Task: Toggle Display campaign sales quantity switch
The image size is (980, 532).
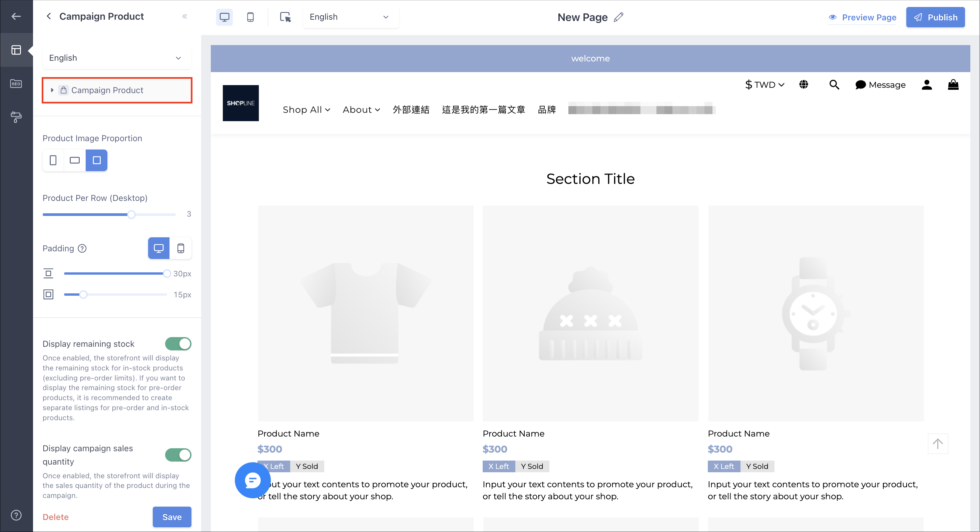Action: (x=178, y=455)
